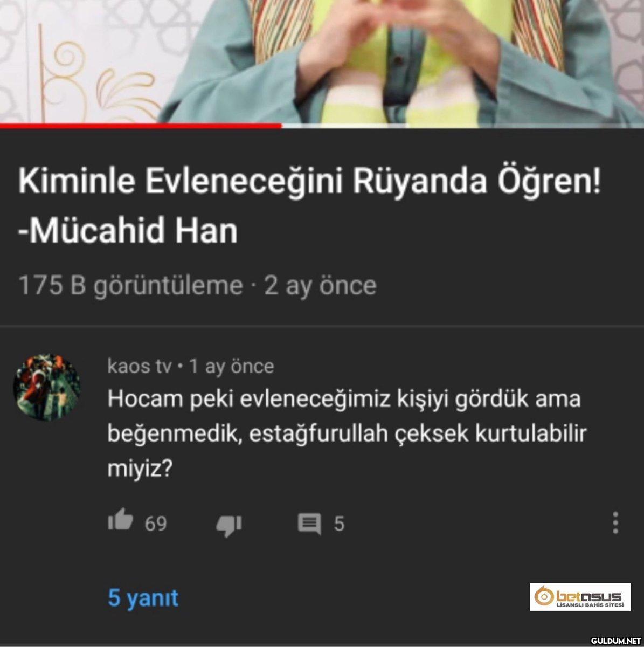Screen dimensions: 644x647
Task: Open the three-dot comment options menu
Action: coord(615,523)
